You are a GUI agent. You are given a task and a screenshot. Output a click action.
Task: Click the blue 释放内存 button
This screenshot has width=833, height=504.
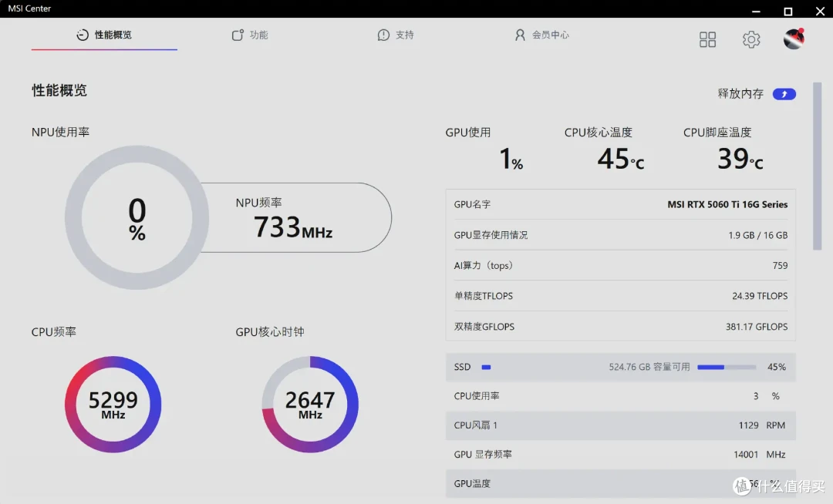point(784,94)
